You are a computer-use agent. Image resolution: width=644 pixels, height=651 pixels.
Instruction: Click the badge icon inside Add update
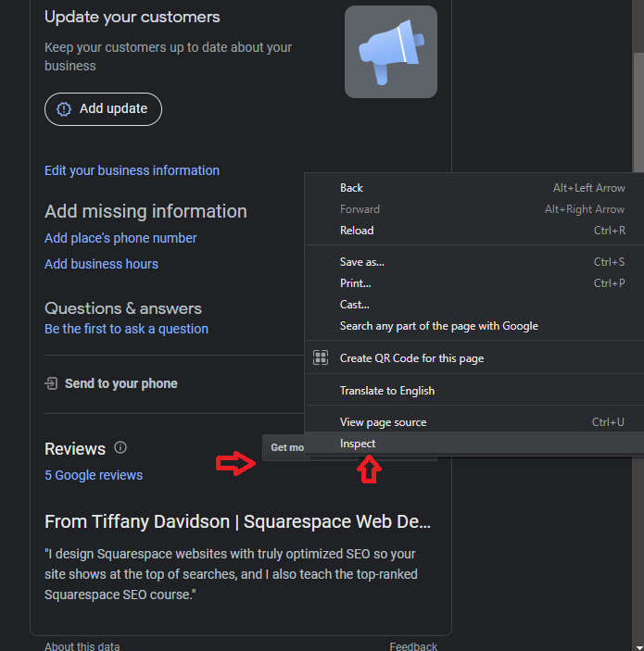64,109
